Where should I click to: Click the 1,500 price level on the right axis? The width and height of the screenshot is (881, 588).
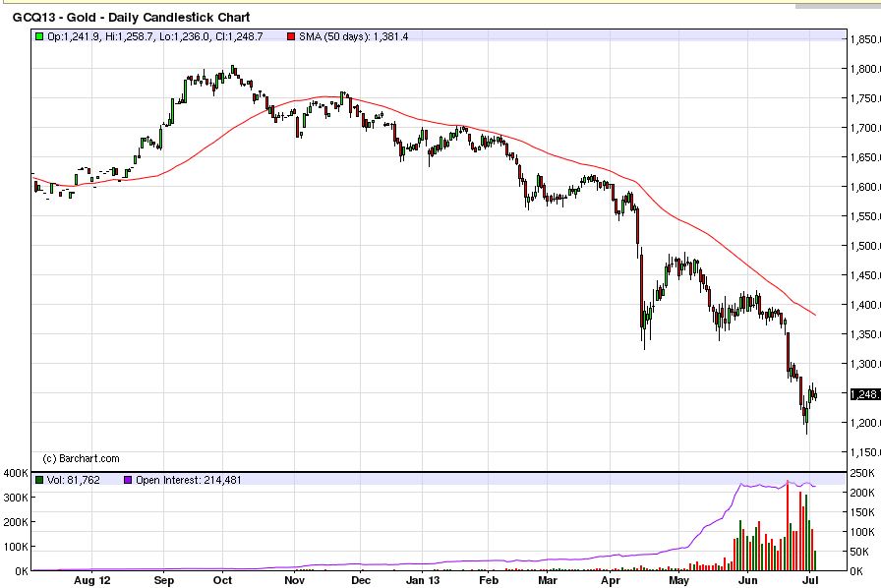point(864,246)
